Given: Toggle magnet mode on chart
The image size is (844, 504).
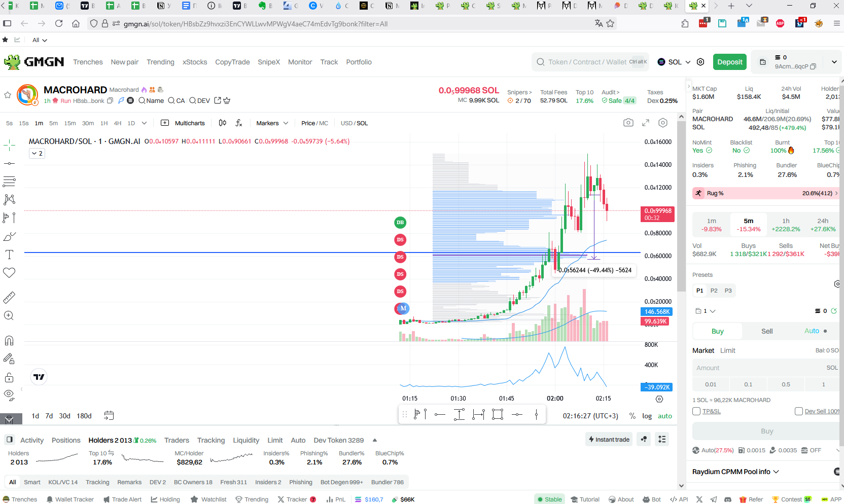Looking at the screenshot, I should click(9, 340).
